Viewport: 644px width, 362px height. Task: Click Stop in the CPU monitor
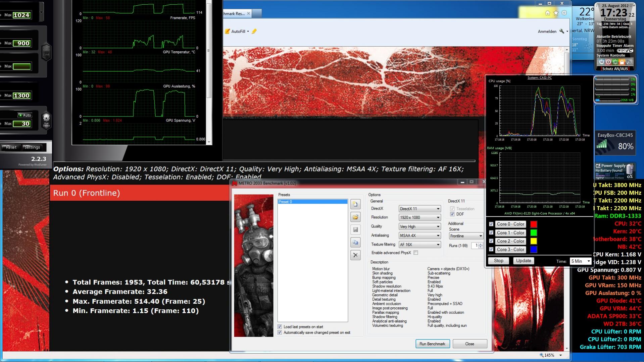(498, 261)
